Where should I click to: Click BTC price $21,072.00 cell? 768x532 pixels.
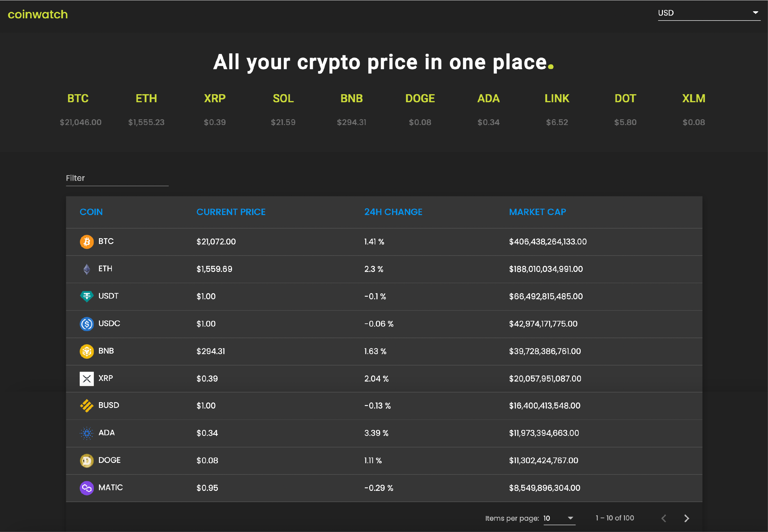216,242
